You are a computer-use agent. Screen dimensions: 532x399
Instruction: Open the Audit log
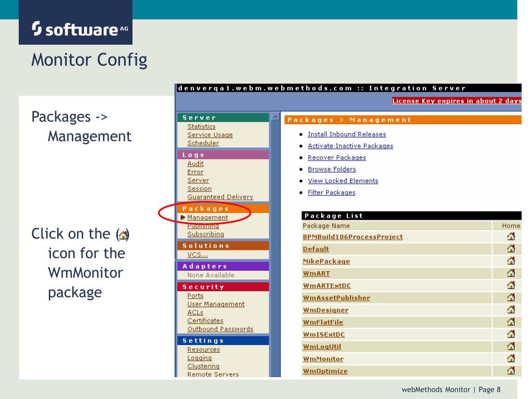pos(195,164)
